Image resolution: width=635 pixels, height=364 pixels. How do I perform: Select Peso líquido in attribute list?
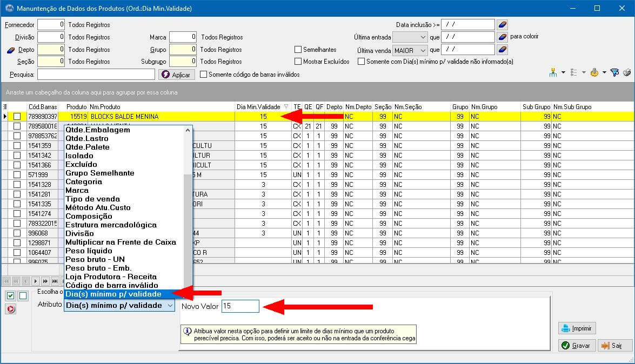89,251
